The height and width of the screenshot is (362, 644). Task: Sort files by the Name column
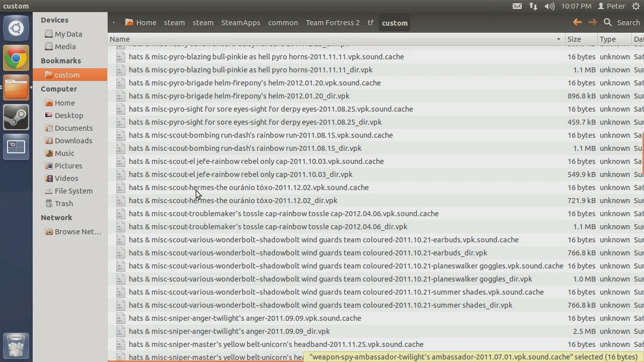(x=336, y=39)
